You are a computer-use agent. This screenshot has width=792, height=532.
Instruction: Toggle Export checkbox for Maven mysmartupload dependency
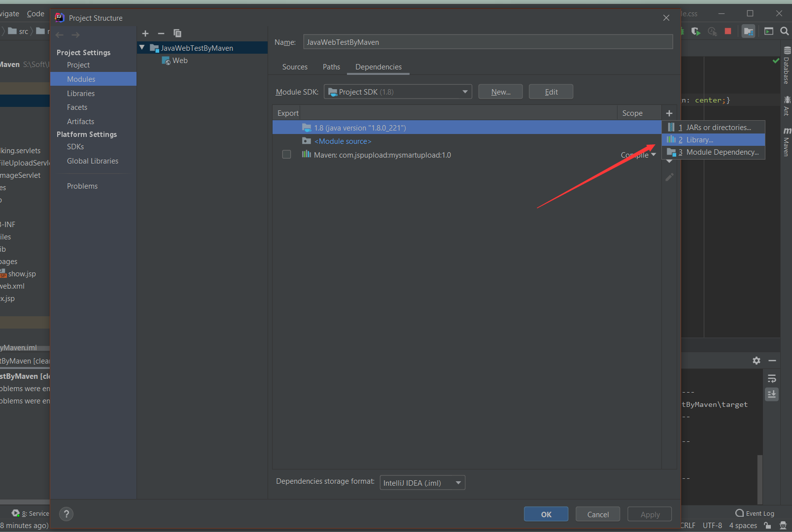coord(286,155)
